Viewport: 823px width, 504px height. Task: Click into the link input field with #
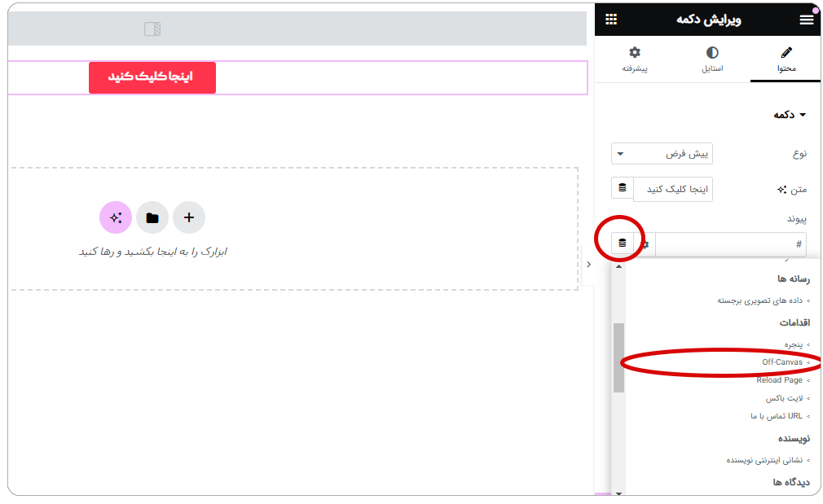pyautogui.click(x=729, y=244)
